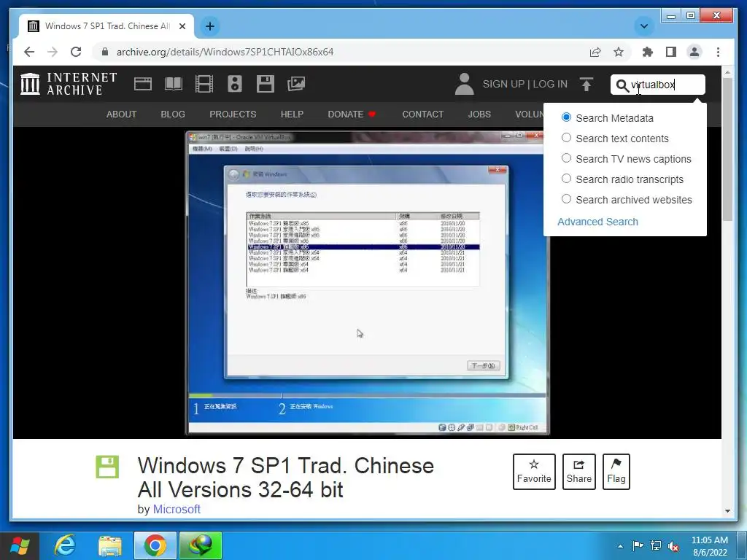Open the HELP menu item

click(x=292, y=114)
